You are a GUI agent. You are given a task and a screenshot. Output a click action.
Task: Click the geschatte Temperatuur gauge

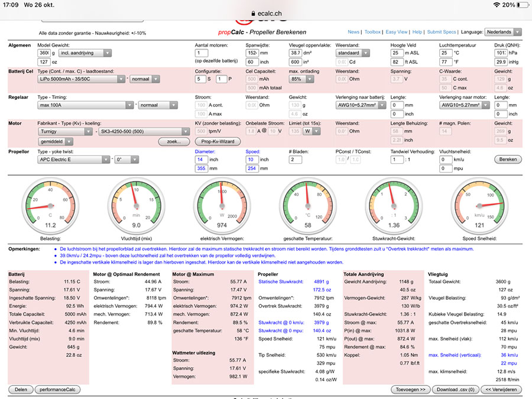(x=308, y=206)
